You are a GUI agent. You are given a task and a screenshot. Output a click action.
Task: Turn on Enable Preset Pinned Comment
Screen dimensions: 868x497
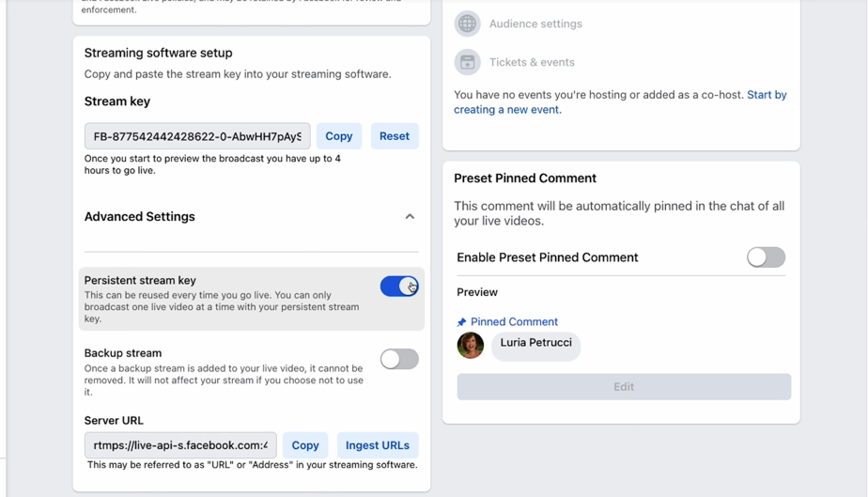(x=766, y=257)
